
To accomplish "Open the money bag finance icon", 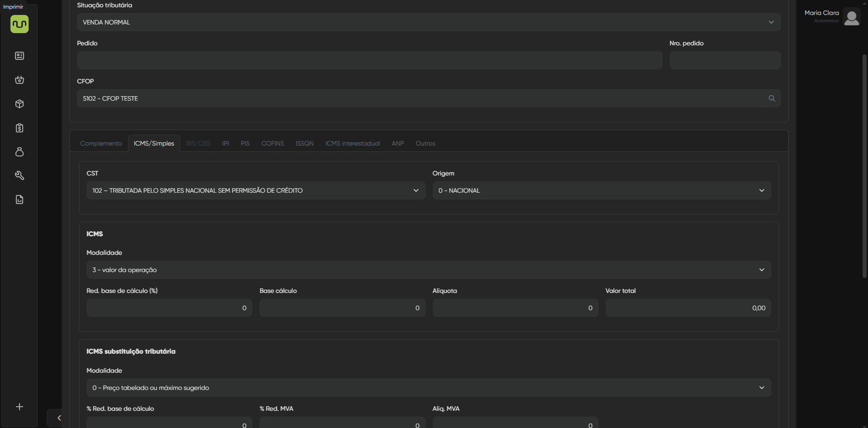I will [20, 152].
